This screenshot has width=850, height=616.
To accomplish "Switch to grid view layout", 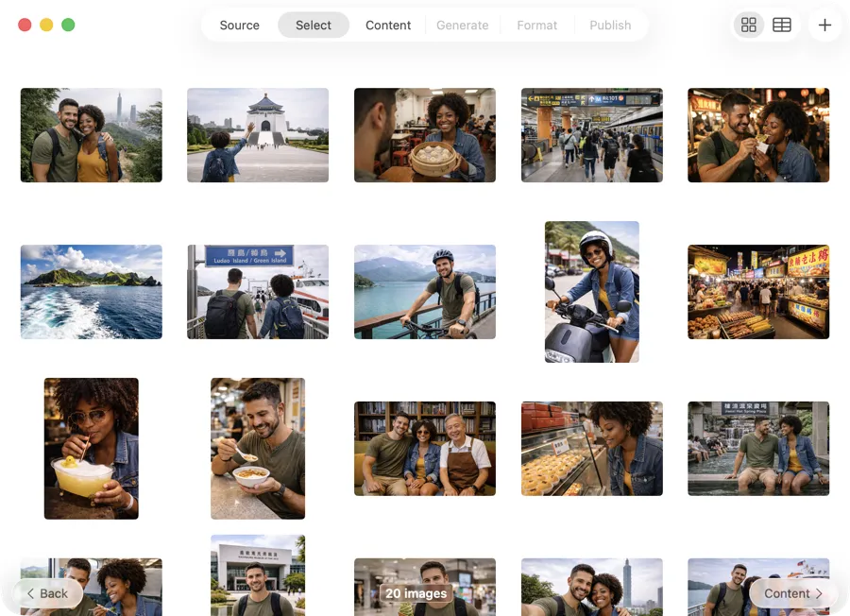I will click(x=748, y=25).
